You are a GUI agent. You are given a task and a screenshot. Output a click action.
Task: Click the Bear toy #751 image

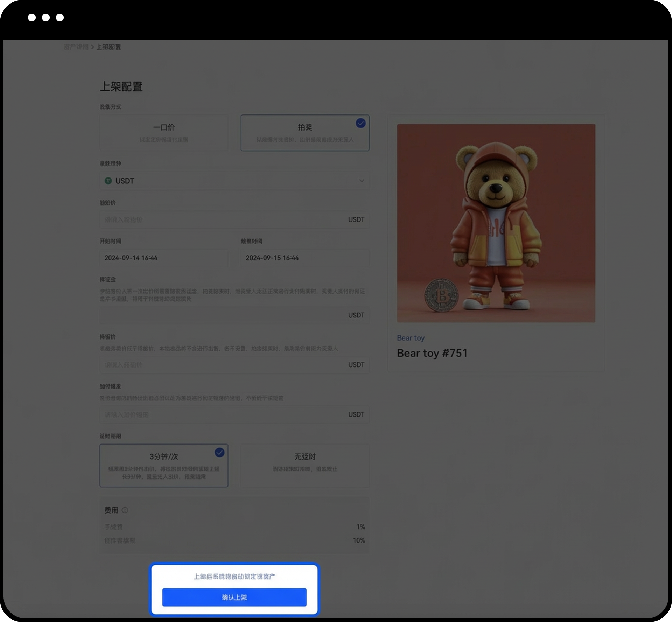[496, 223]
